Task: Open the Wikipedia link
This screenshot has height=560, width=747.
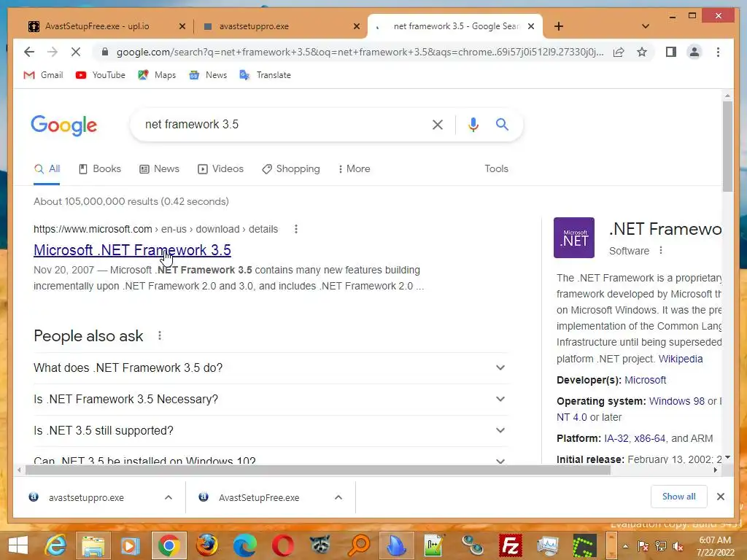Action: pos(681,359)
